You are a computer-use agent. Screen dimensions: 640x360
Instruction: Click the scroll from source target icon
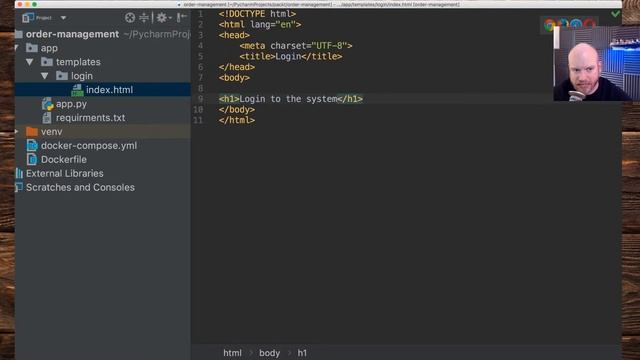[130, 18]
